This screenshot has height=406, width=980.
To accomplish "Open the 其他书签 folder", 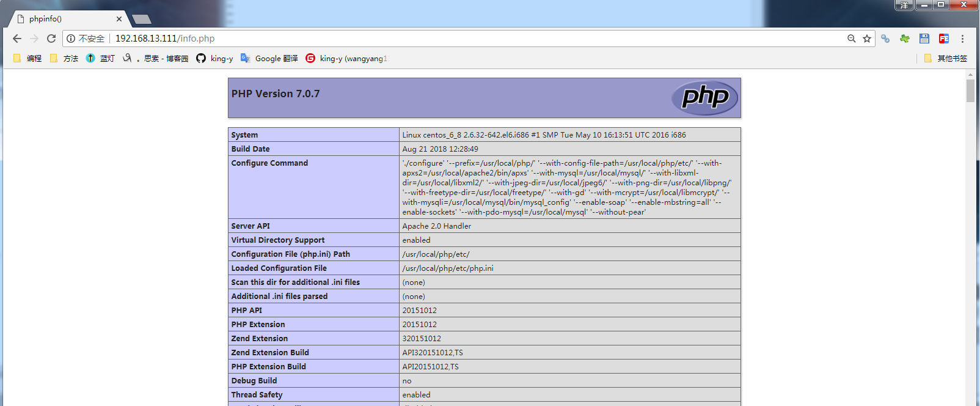I will pos(946,58).
